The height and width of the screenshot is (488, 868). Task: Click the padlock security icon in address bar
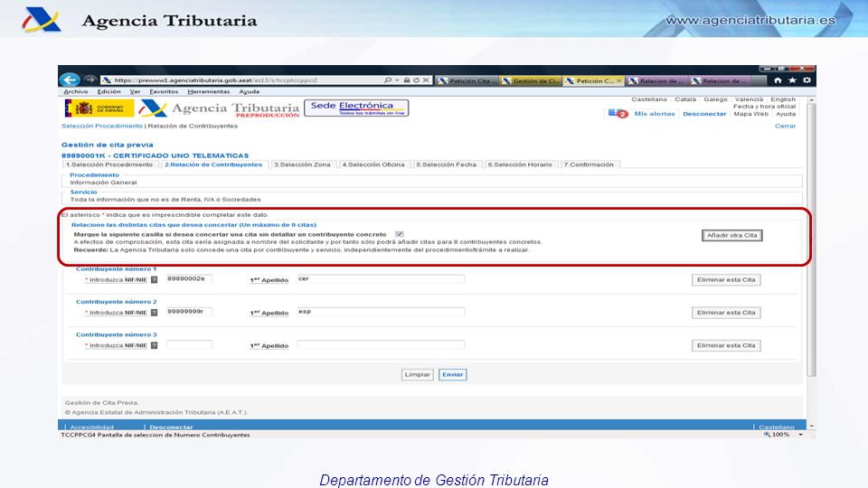[x=407, y=80]
